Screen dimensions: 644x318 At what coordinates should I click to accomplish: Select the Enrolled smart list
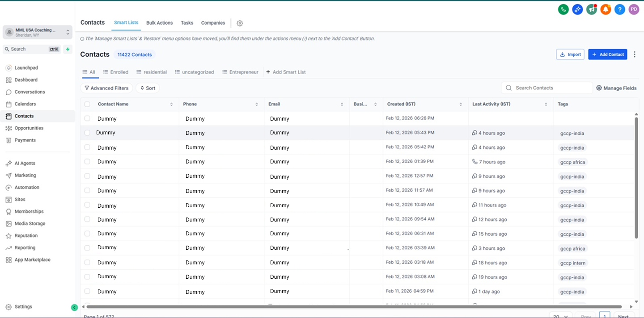116,72
